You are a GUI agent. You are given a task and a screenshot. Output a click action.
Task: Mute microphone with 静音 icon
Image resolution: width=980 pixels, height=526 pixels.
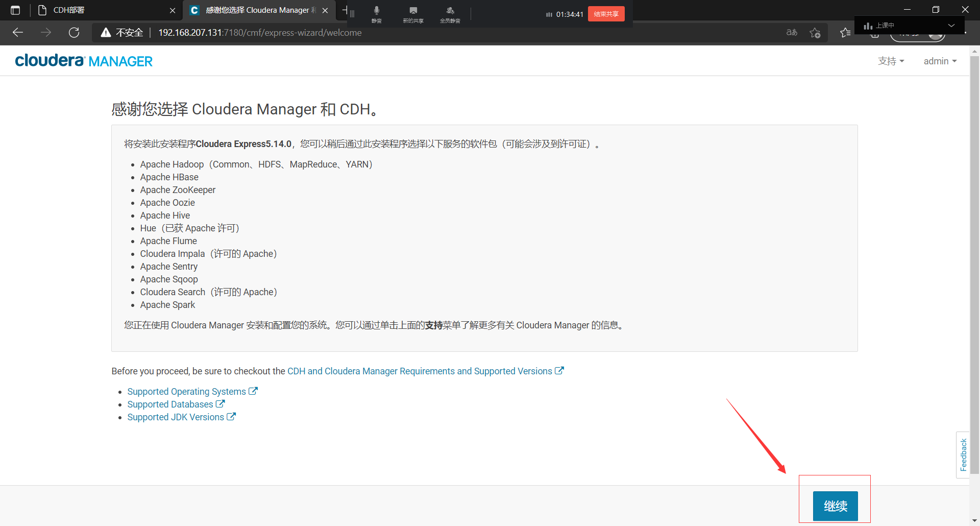(x=377, y=14)
